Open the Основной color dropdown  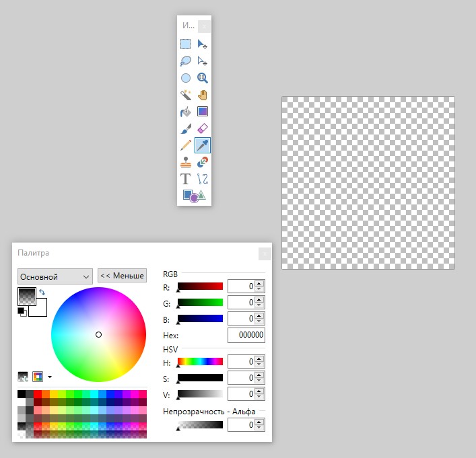click(55, 276)
